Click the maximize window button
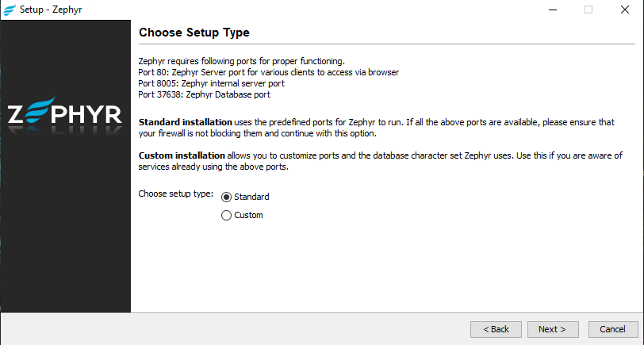 pos(588,10)
